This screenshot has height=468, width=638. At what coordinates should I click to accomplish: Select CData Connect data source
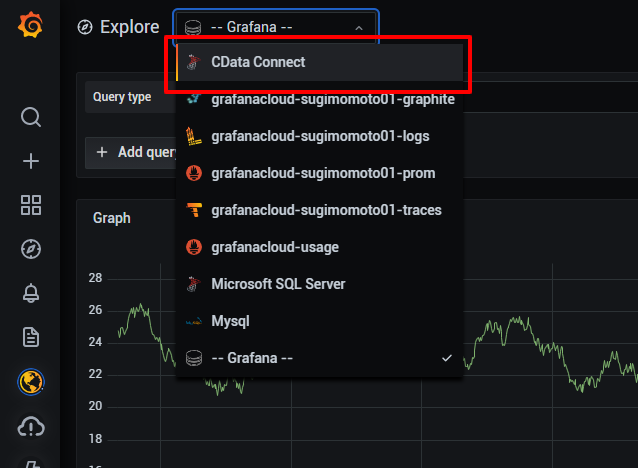[319, 62]
